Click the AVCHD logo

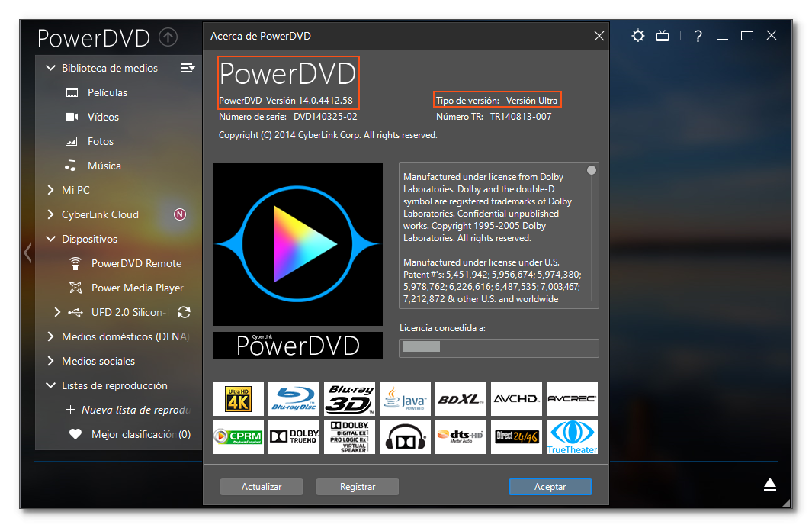click(x=516, y=398)
